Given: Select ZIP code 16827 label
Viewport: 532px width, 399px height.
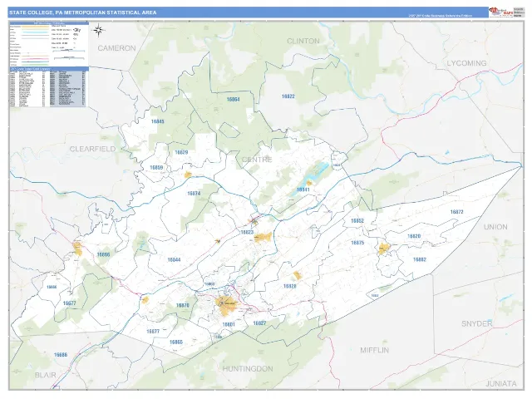Looking at the screenshot, I should pos(259,323).
